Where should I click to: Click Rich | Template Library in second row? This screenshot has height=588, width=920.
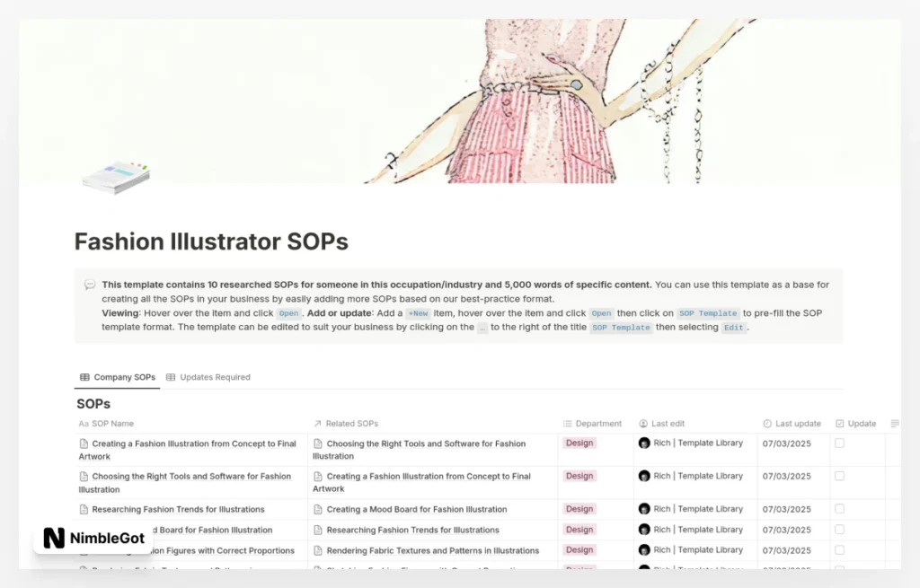tap(698, 476)
